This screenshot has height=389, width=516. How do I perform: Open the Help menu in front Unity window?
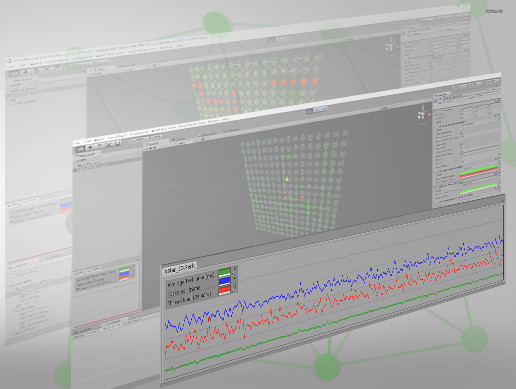click(x=226, y=120)
